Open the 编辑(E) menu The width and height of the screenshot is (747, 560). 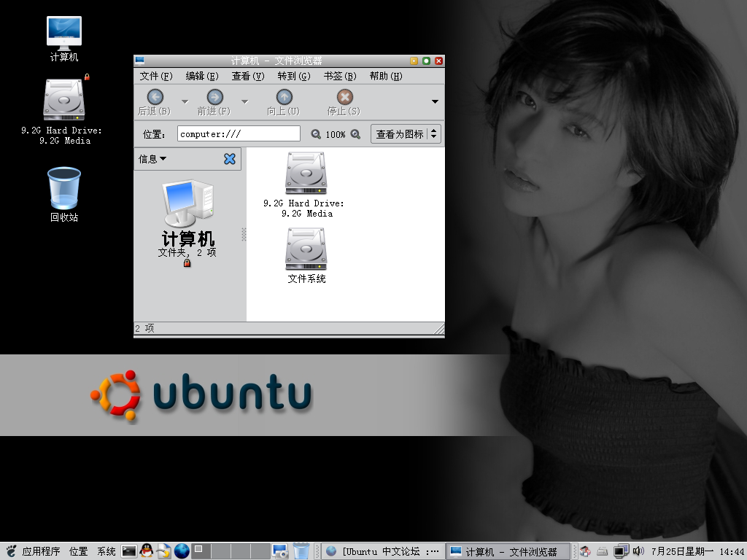202,76
